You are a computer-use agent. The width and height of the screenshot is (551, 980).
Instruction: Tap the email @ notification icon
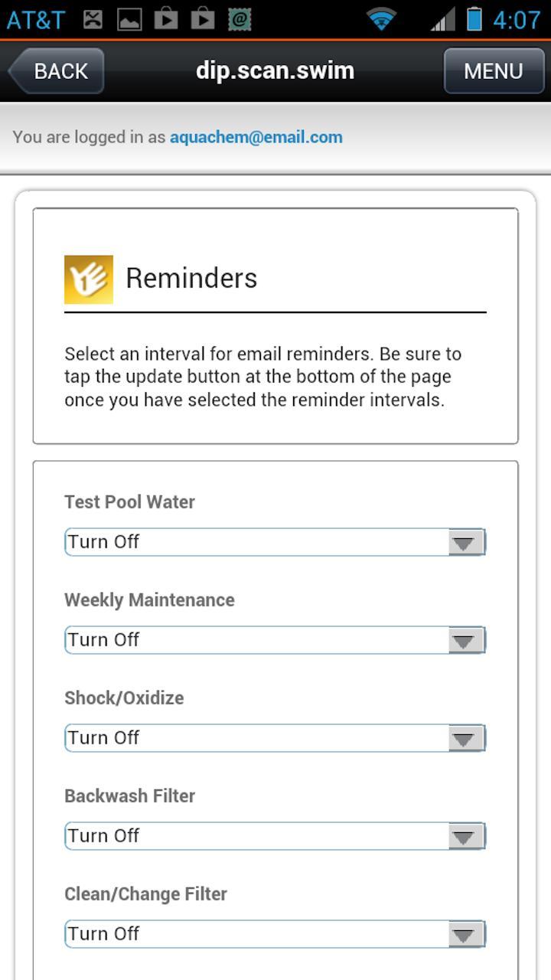pos(240,19)
